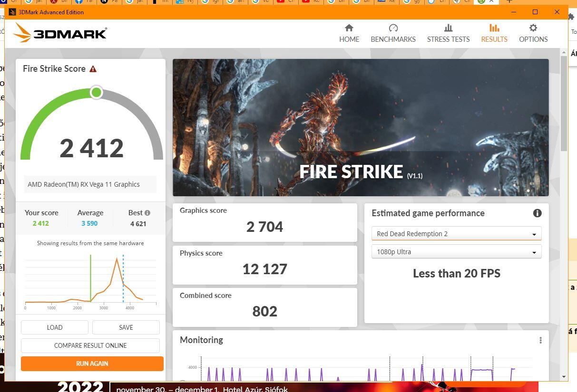
Task: Click info icon beside Best score
Action: tap(147, 213)
